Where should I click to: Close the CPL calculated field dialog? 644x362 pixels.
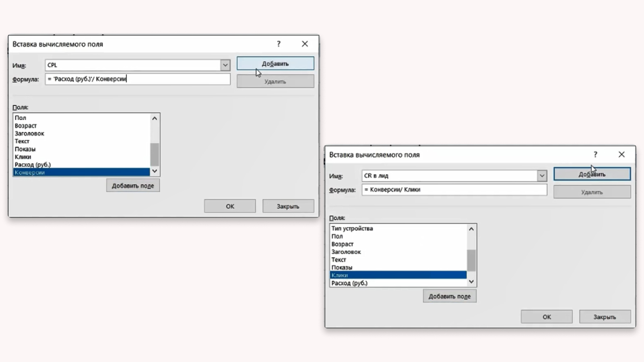click(305, 44)
